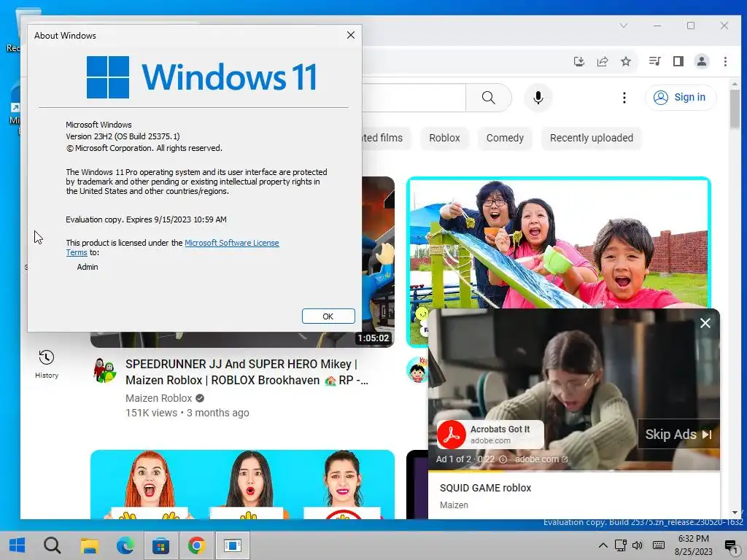Image resolution: width=747 pixels, height=560 pixels.
Task: Switch to Chrome in the taskbar
Action: coord(196,545)
